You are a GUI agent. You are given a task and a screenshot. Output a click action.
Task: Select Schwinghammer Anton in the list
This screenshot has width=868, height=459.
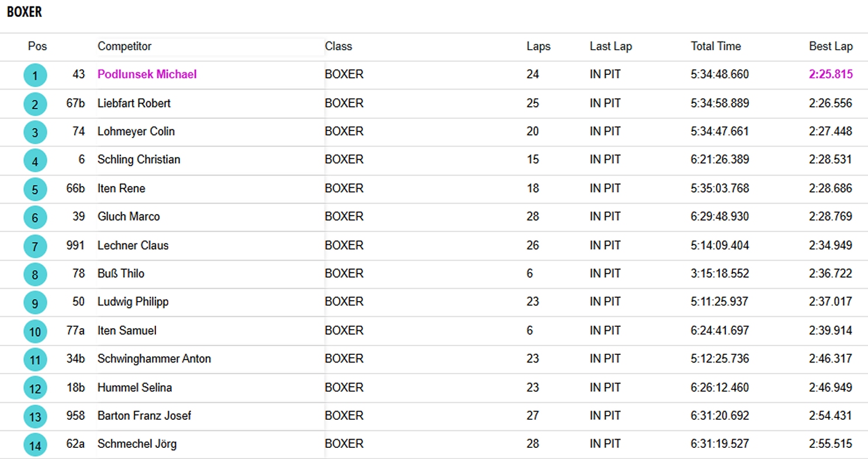(x=154, y=358)
